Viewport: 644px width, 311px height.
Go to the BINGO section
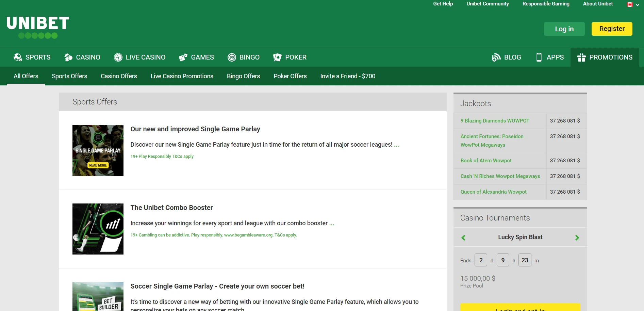tap(244, 57)
